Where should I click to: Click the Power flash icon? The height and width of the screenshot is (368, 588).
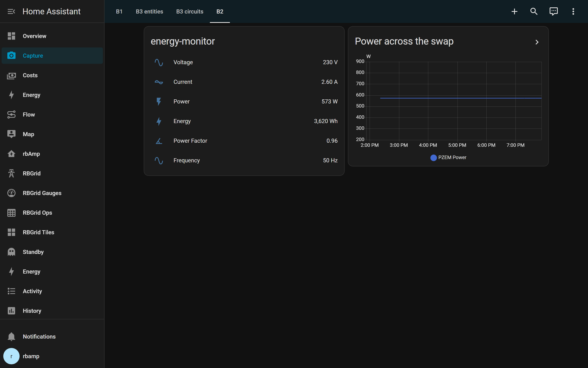pyautogui.click(x=159, y=102)
